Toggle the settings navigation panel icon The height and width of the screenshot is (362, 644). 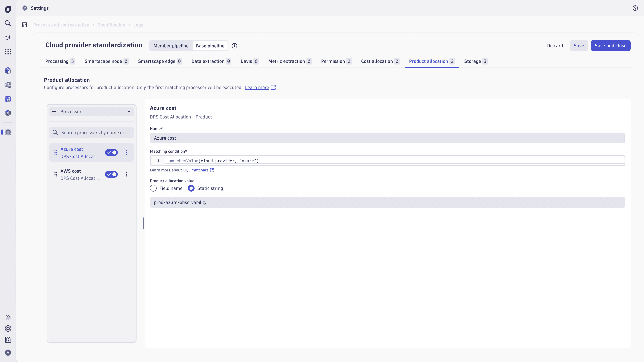[24, 25]
